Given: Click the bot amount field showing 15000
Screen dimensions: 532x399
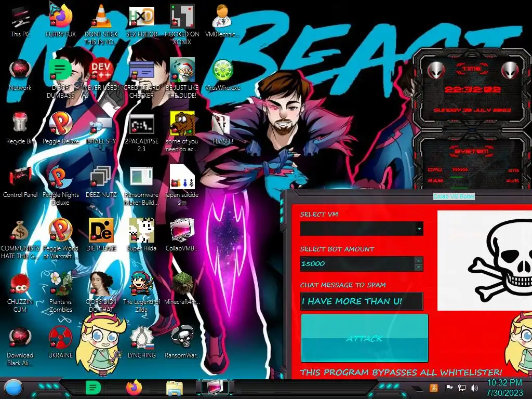Looking at the screenshot, I should pos(357,263).
